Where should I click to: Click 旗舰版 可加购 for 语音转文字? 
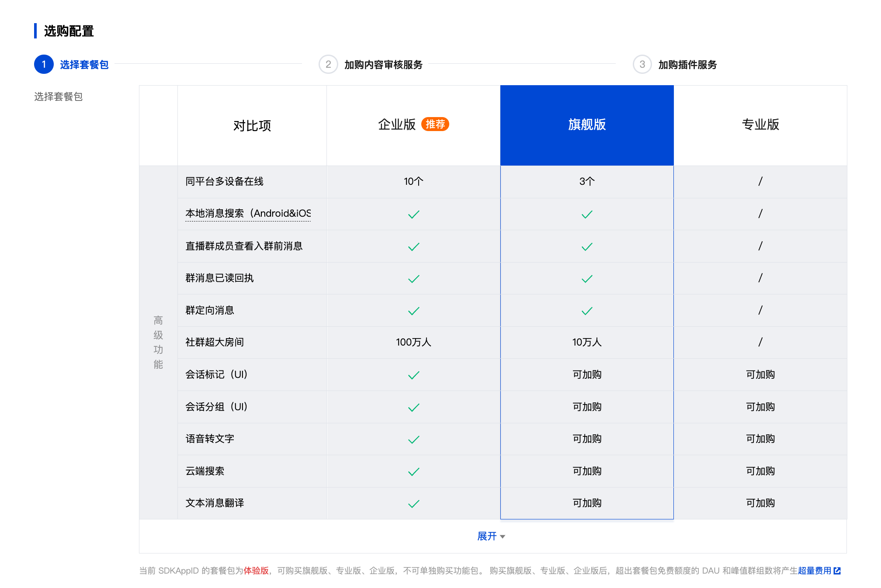(587, 439)
